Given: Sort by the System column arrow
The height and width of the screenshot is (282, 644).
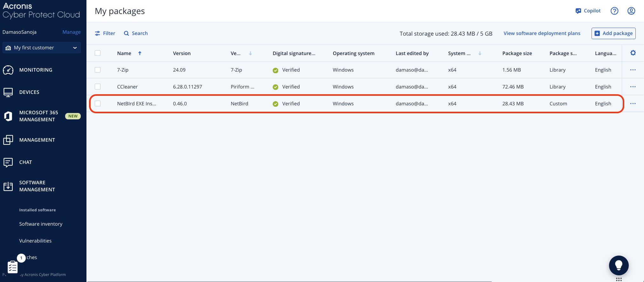Looking at the screenshot, I should click(x=480, y=53).
